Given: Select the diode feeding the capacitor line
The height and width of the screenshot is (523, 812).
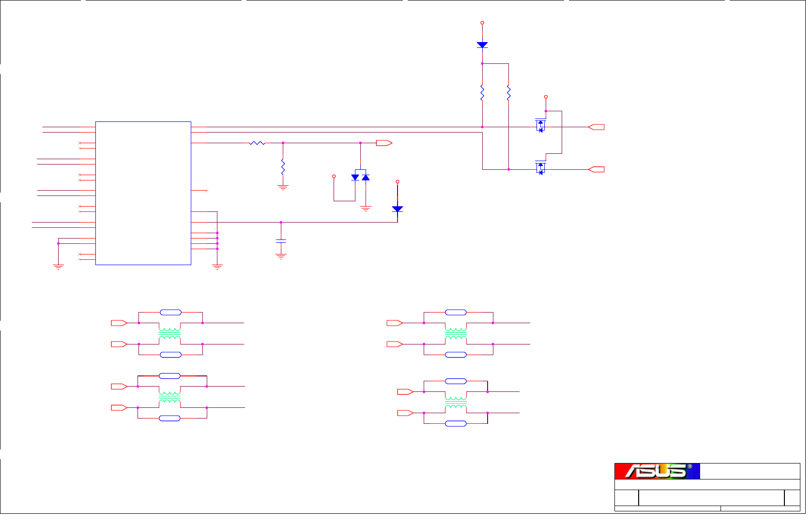Looking at the screenshot, I should tap(398, 209).
